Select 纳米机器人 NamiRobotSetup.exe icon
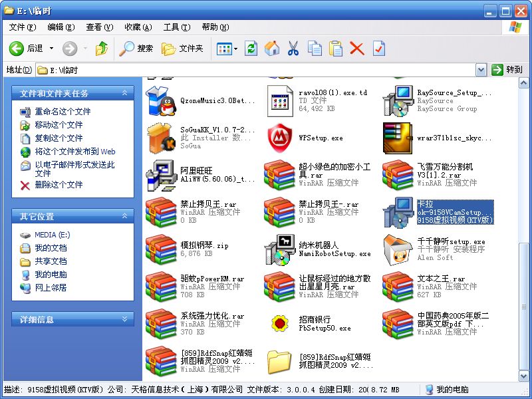 tap(280, 250)
